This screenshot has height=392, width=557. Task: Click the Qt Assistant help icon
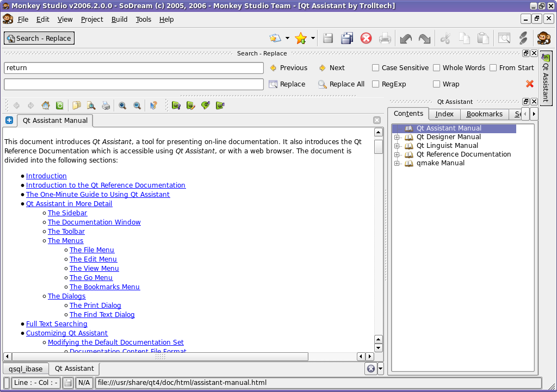pos(176,105)
